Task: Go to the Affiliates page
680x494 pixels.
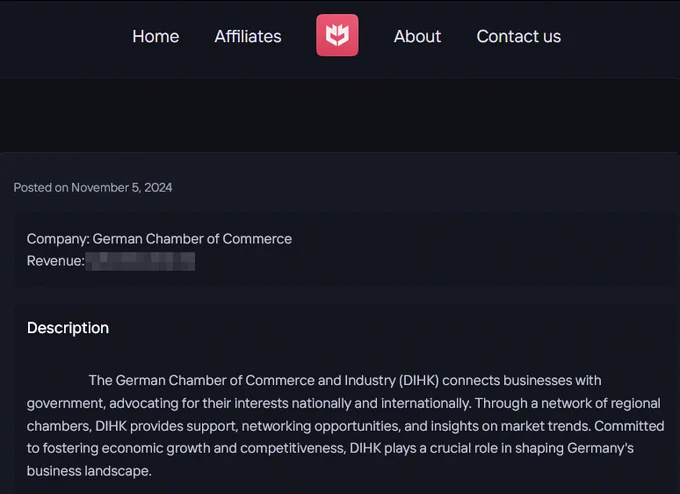Action: point(248,36)
